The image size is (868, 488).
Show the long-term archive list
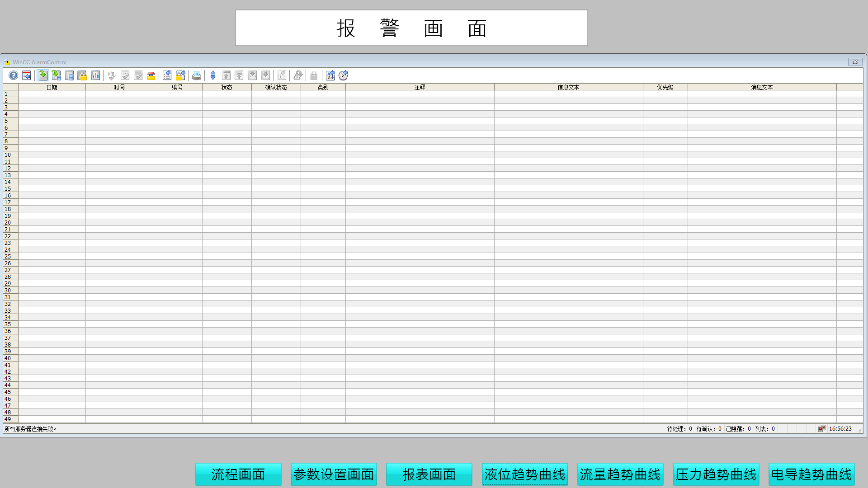tap(69, 75)
